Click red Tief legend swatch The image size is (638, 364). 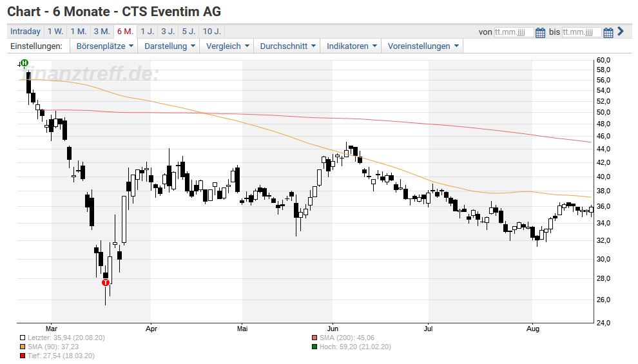(23, 356)
